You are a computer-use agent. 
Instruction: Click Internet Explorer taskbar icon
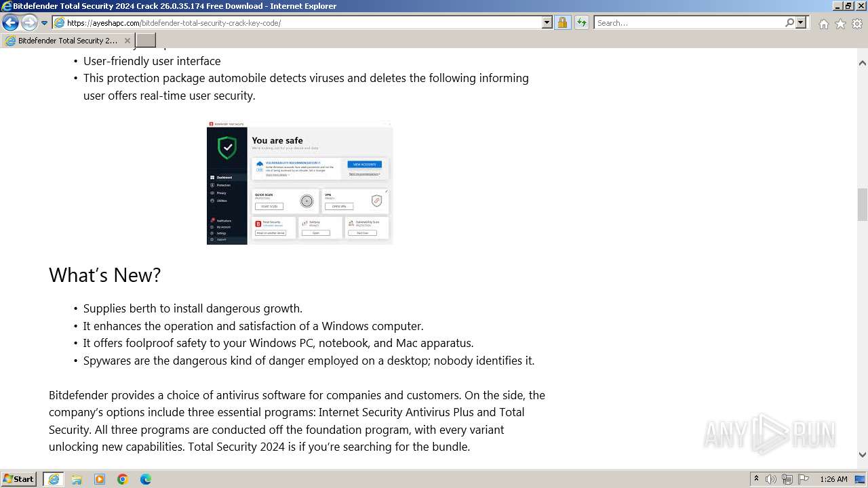pyautogui.click(x=54, y=479)
